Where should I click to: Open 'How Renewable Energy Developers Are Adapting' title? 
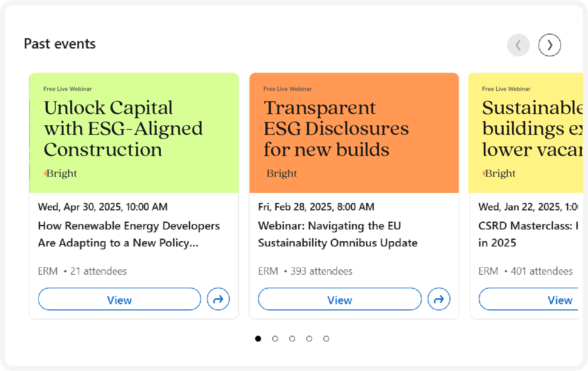(129, 234)
